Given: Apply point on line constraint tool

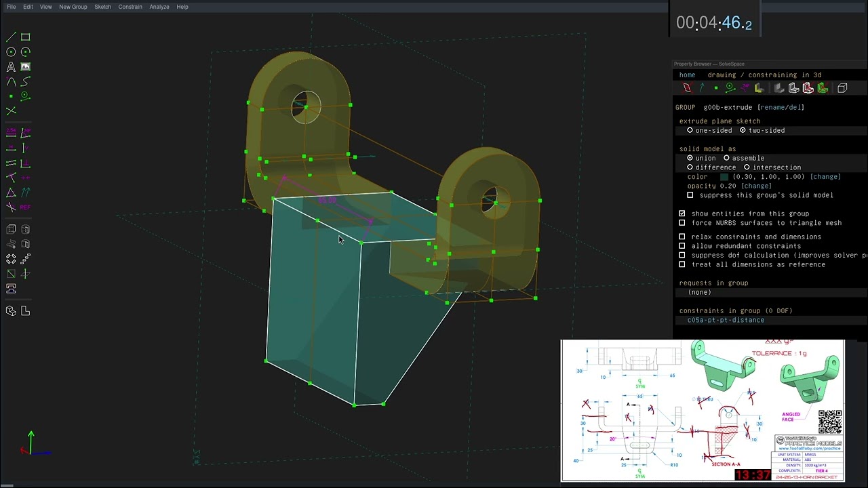Looking at the screenshot, I should 11,178.
